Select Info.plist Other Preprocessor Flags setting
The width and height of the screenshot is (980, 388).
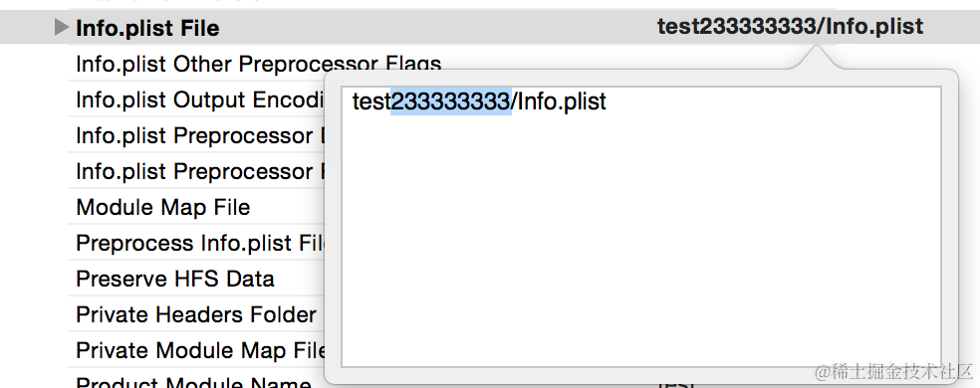click(259, 64)
